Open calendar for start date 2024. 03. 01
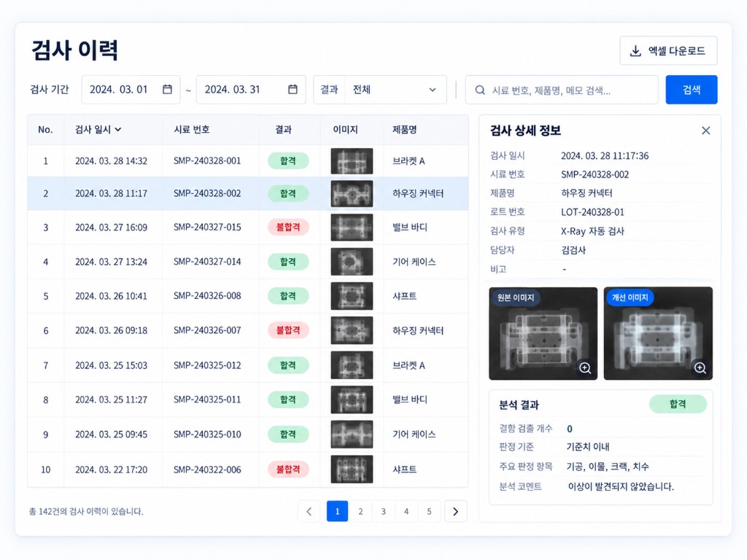Screen dimensions: 747x560 click(x=167, y=90)
